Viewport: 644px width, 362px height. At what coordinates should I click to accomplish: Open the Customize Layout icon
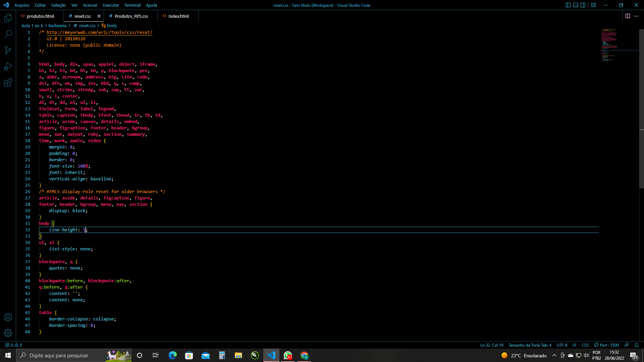click(593, 5)
